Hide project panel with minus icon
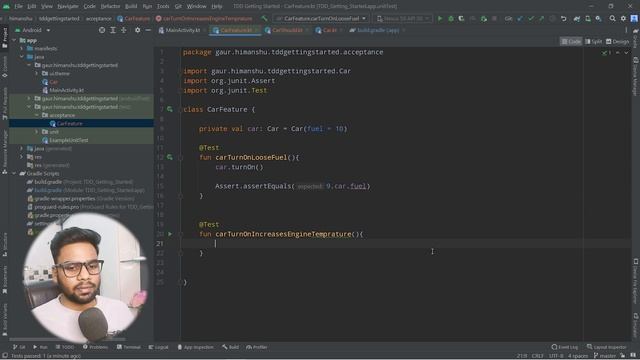The image size is (640, 360). [x=148, y=30]
